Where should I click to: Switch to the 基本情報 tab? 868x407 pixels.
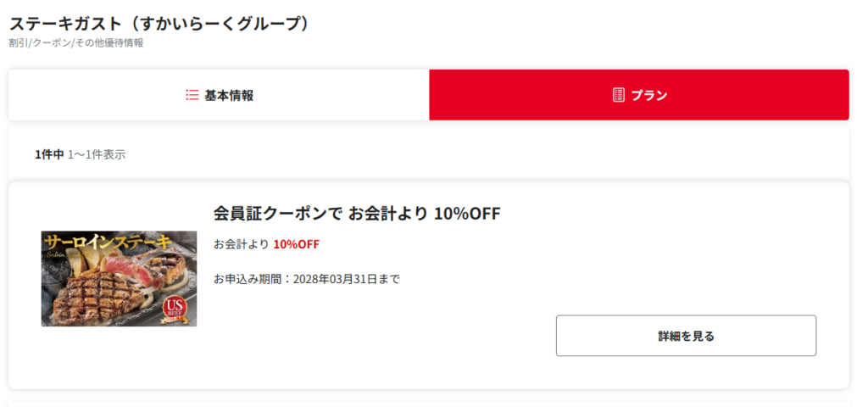(229, 95)
